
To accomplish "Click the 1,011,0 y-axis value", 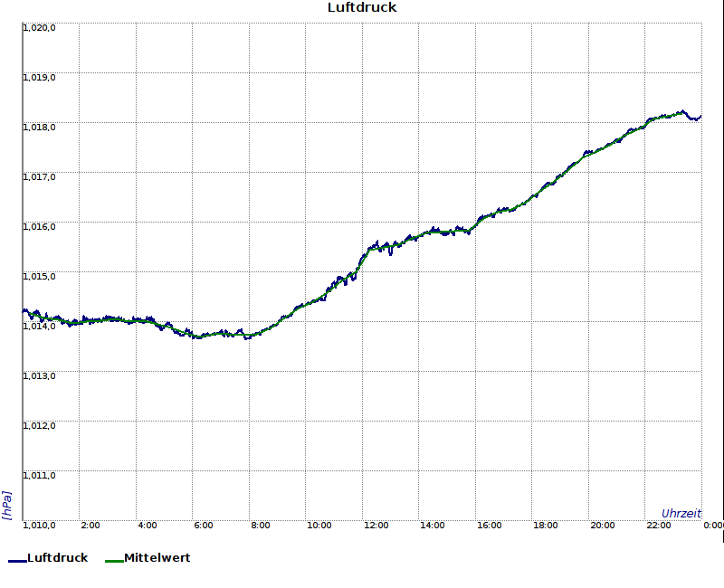I will [39, 476].
